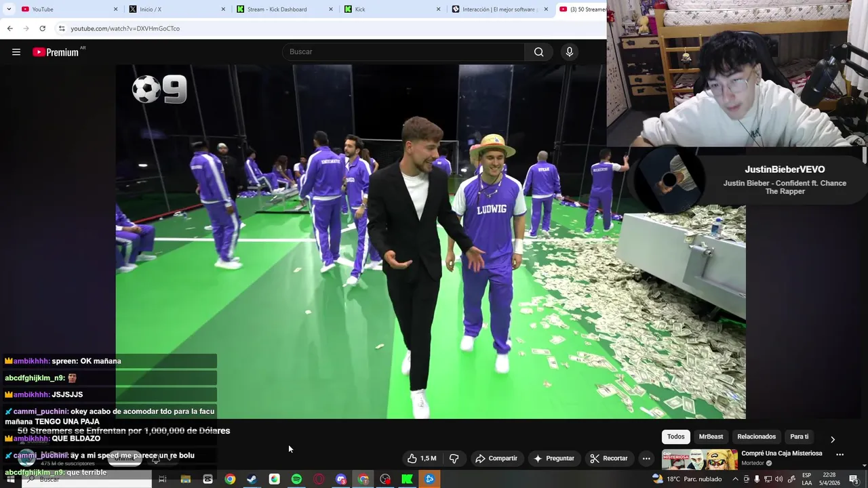This screenshot has width=868, height=488.
Task: Clip the video with Recortar
Action: [x=609, y=459]
